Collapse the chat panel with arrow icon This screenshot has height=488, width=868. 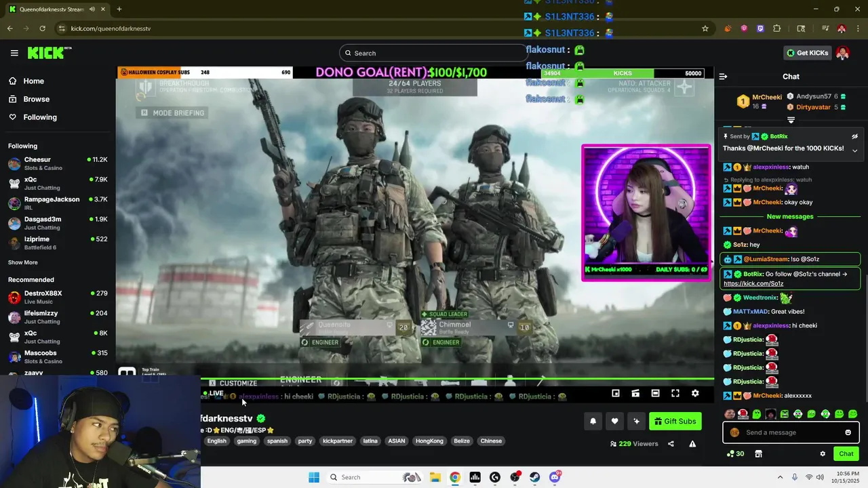pyautogui.click(x=723, y=77)
